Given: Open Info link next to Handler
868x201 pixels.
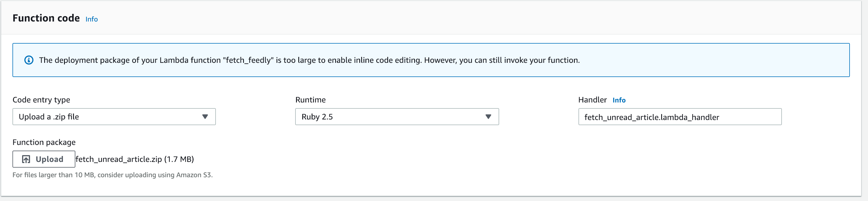Looking at the screenshot, I should [x=619, y=100].
